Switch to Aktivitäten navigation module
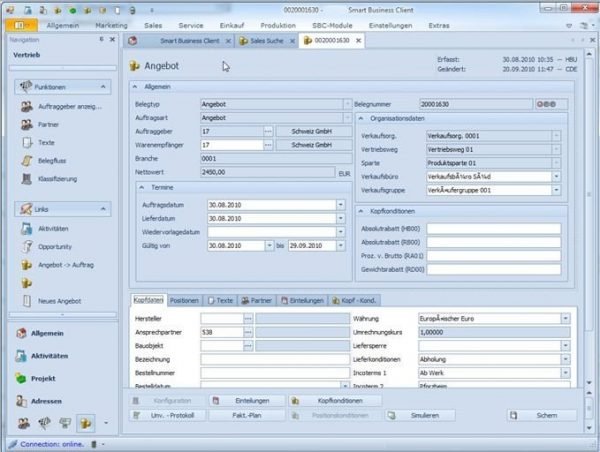 [42, 356]
